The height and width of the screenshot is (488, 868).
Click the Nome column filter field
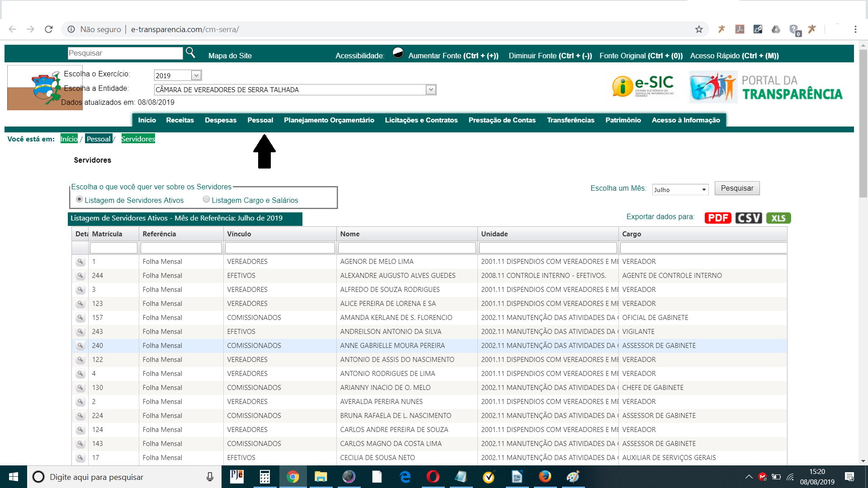point(406,248)
